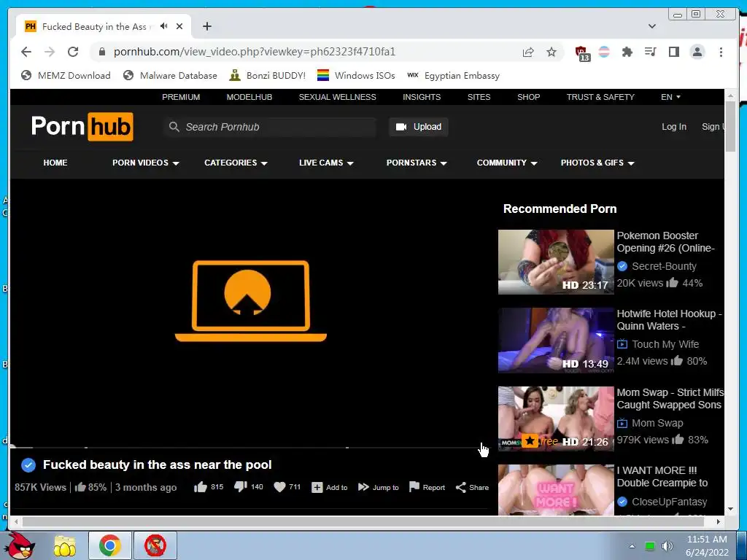Click the Log In link
The image size is (747, 560).
point(673,127)
